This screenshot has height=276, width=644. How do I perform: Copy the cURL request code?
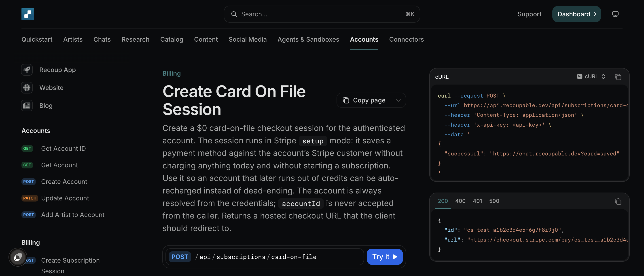[618, 77]
